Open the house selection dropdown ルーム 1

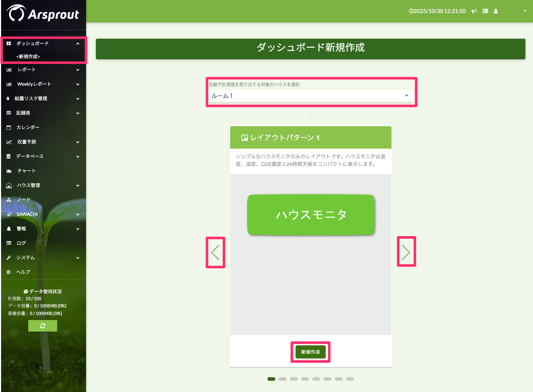[x=310, y=96]
